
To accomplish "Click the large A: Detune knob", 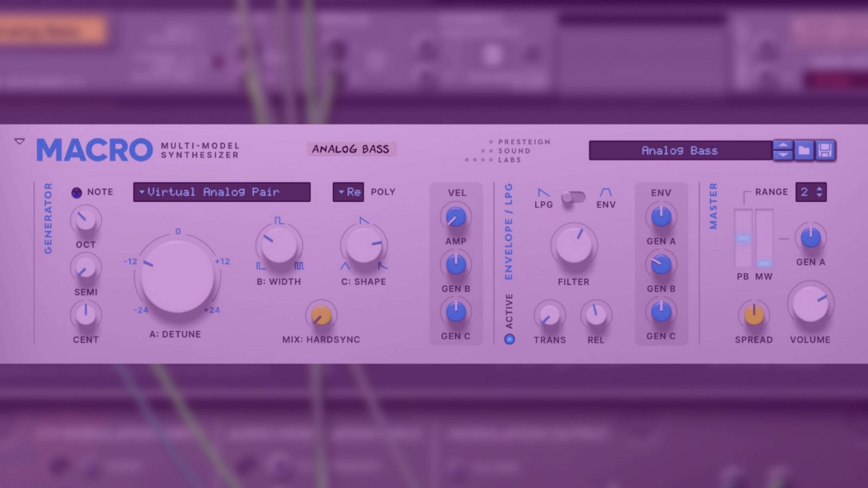I will [x=177, y=277].
